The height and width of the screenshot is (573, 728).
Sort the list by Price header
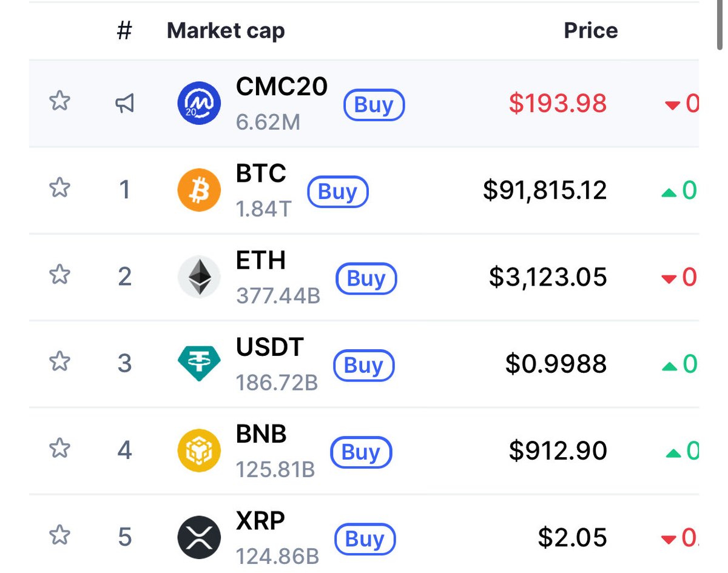[590, 31]
